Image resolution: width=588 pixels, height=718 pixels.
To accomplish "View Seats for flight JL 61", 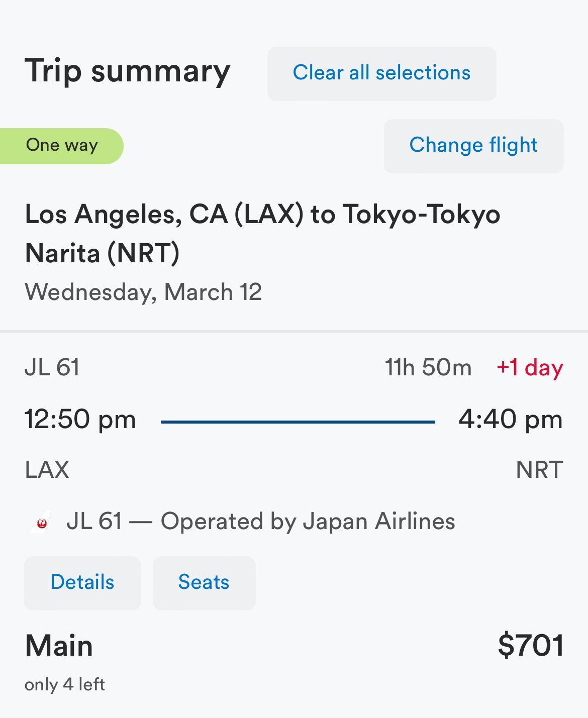I will point(204,583).
